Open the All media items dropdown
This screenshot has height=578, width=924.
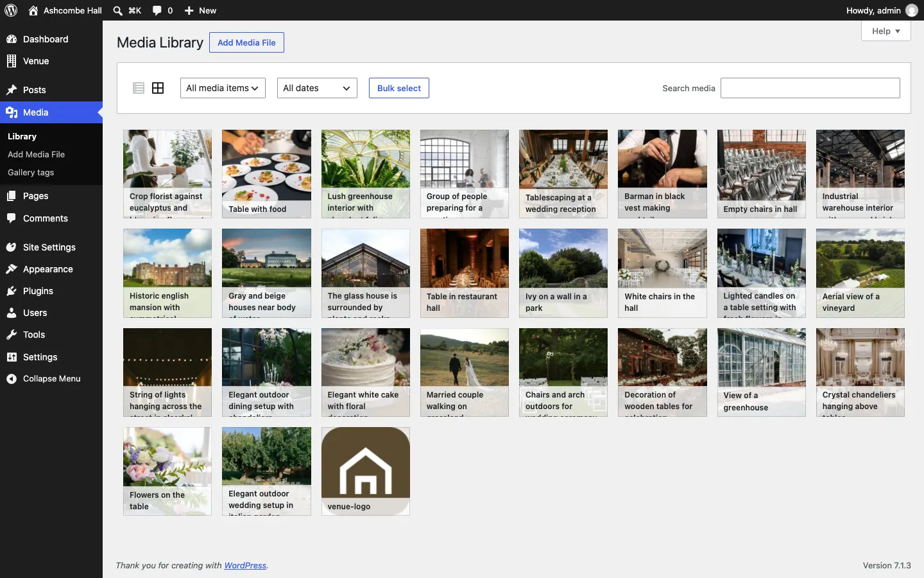point(223,88)
